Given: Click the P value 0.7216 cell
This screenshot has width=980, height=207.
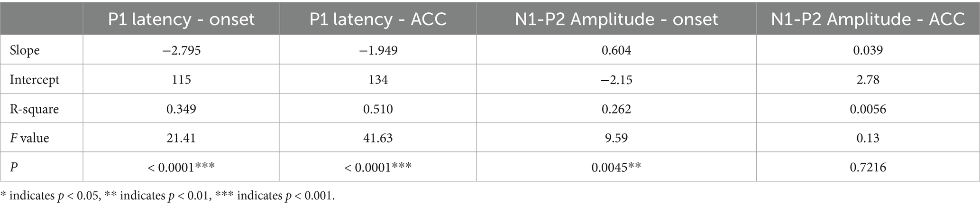Looking at the screenshot, I should point(868,167).
